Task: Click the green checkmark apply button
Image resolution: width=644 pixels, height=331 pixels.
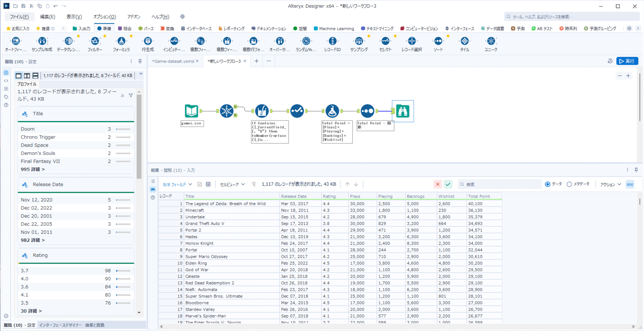Action: pos(448,184)
